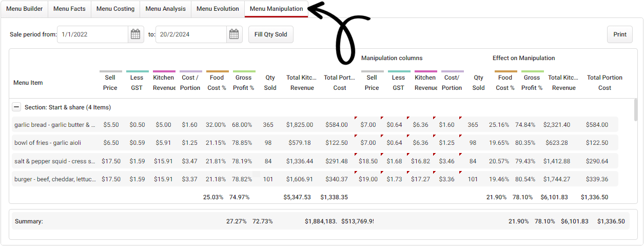Open the Menu Facts tab
This screenshot has width=644, height=246.
(x=69, y=9)
